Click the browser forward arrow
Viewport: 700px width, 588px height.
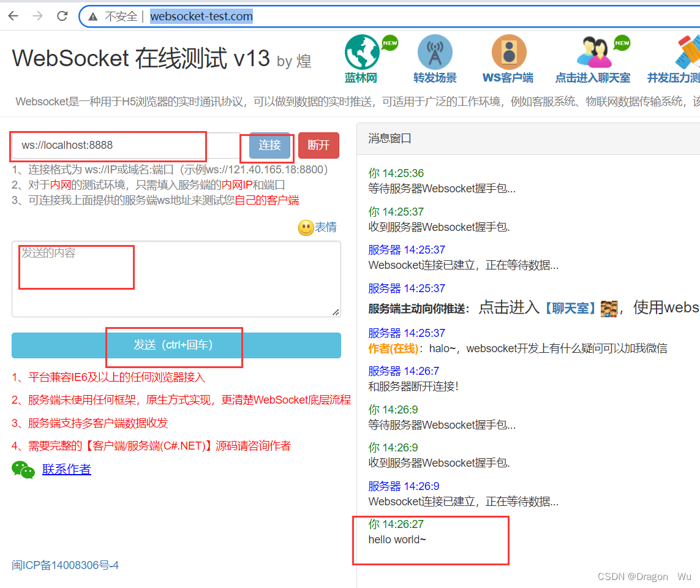pyautogui.click(x=38, y=16)
